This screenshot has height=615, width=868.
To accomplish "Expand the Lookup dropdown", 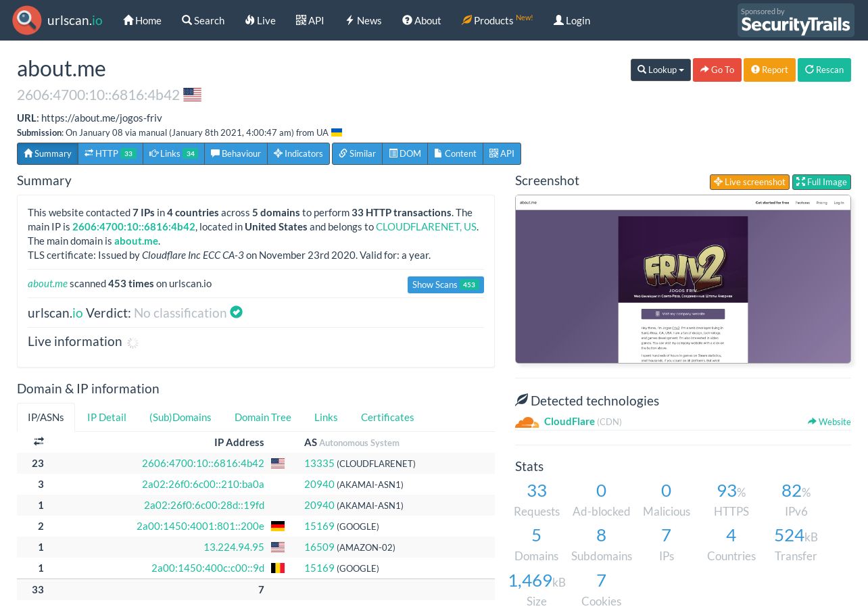I will [660, 70].
